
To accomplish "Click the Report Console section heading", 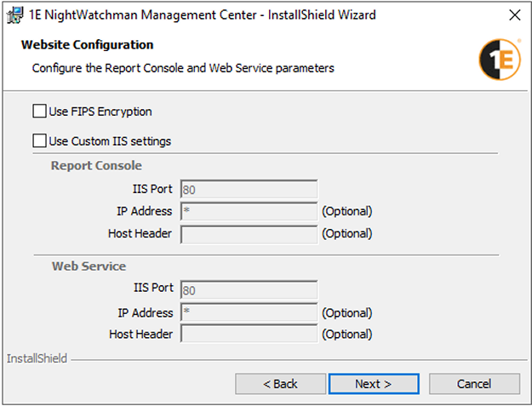I will point(96,166).
